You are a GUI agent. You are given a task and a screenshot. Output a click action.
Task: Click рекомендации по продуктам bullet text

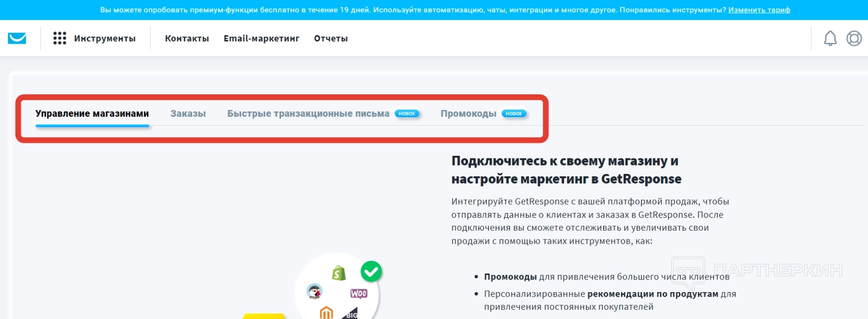[x=653, y=294]
